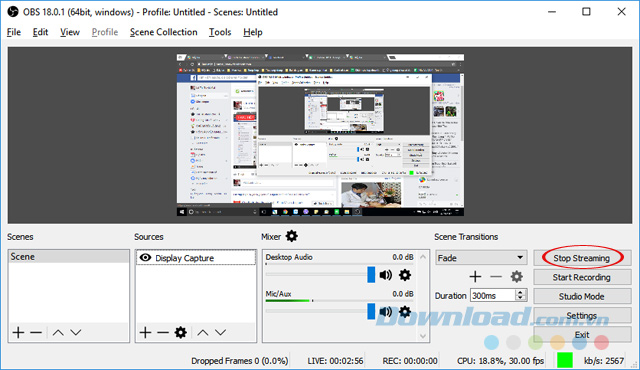Click LIVE: 00:02:56 status text
640x370 pixels.
coord(335,361)
